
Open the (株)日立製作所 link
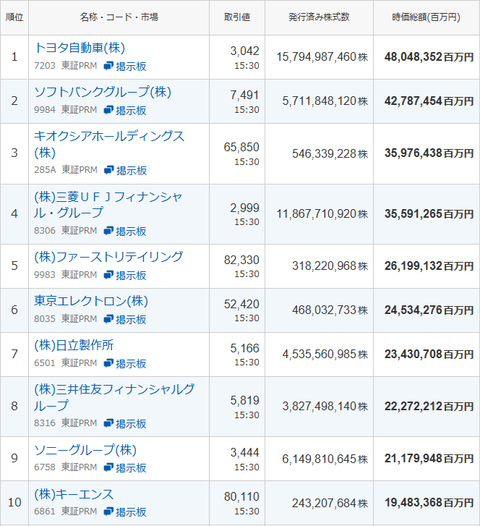coord(74,345)
